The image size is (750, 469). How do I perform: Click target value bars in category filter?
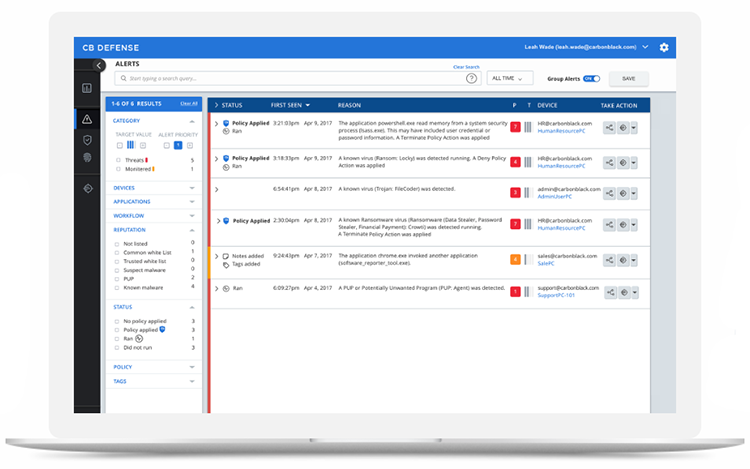coord(131,145)
